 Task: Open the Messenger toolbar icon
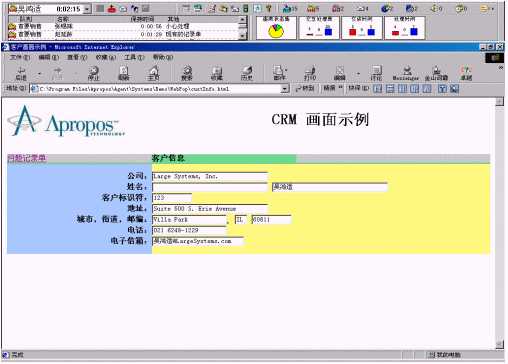click(406, 73)
